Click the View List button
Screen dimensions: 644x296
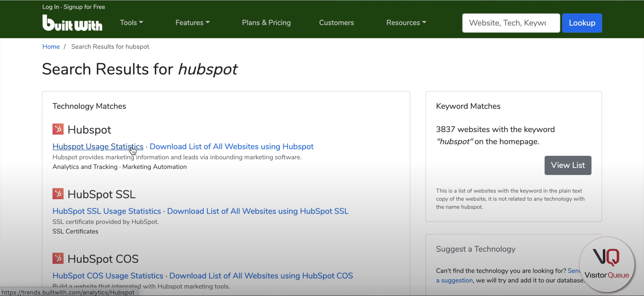coord(568,165)
